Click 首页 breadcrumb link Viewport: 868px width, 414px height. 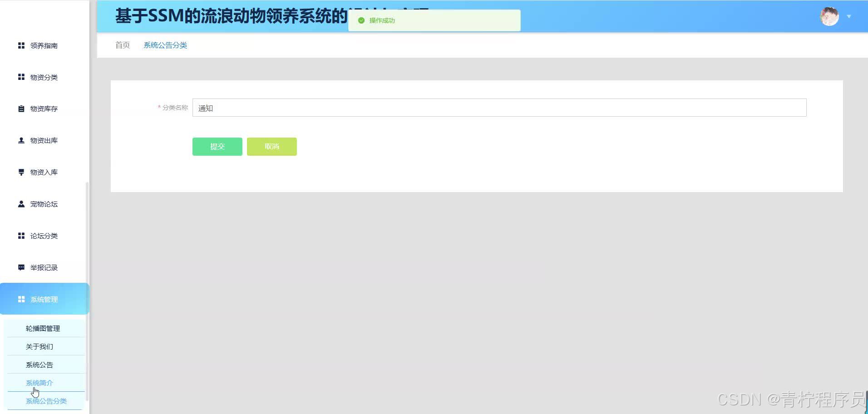pos(123,45)
